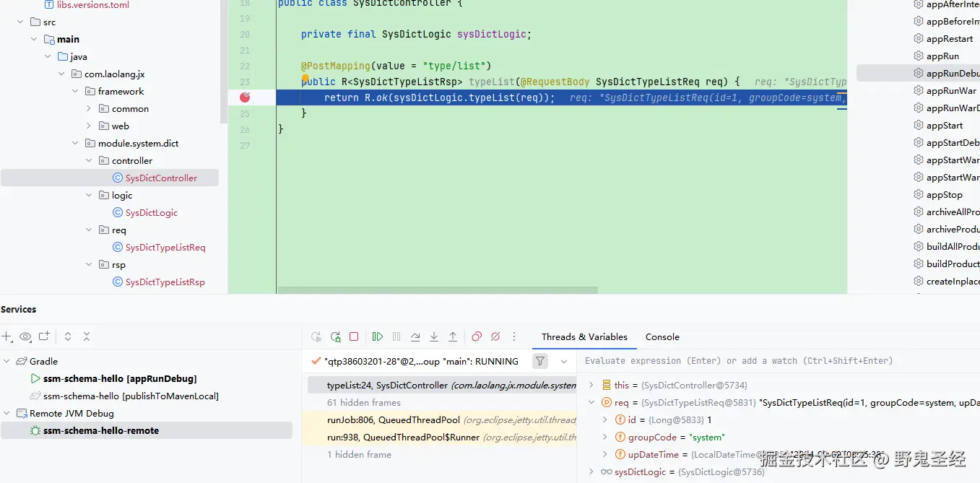Click the frames filter funnel icon
The width and height of the screenshot is (980, 483).
(540, 361)
